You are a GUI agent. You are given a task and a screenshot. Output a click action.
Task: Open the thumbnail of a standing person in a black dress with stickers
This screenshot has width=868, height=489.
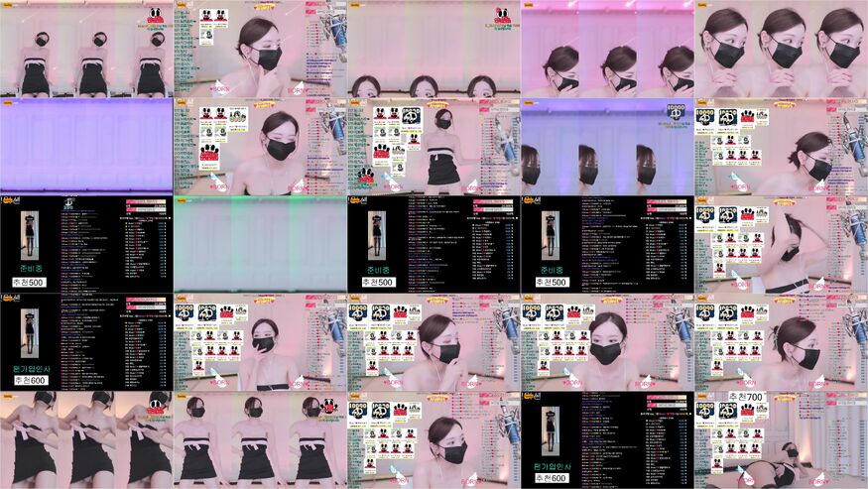coord(434,146)
